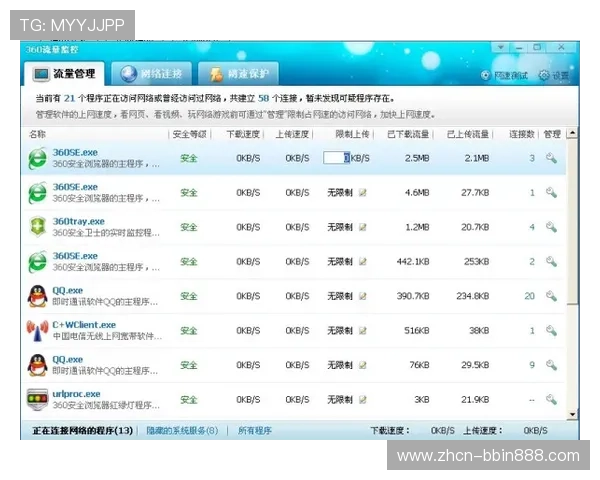Click the 1.2MB downloaded value for 360tray.exe
Screen dimensions: 600x480
[x=417, y=227]
